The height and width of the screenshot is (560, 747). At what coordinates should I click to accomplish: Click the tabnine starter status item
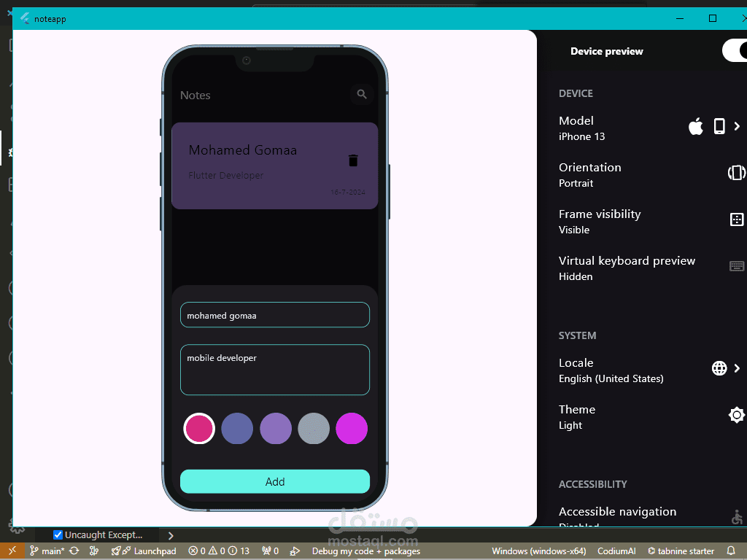681,551
